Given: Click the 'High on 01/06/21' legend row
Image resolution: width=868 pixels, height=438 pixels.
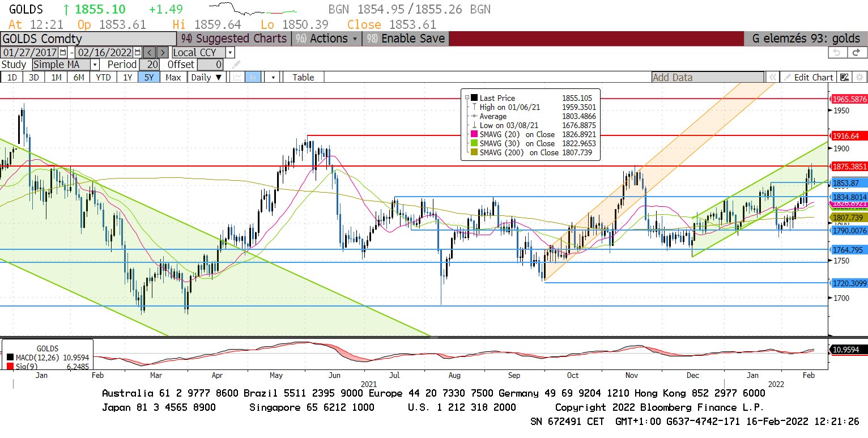Looking at the screenshot, I should coord(533,107).
